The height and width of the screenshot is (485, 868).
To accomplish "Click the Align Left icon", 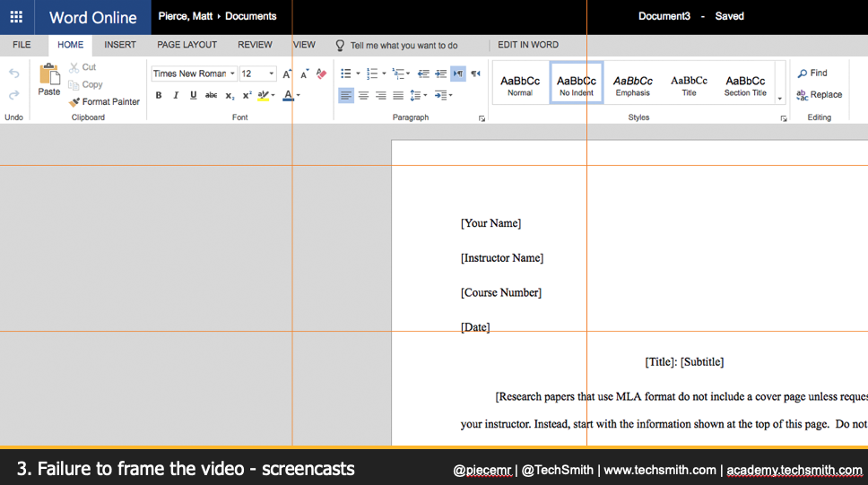I will pos(346,96).
